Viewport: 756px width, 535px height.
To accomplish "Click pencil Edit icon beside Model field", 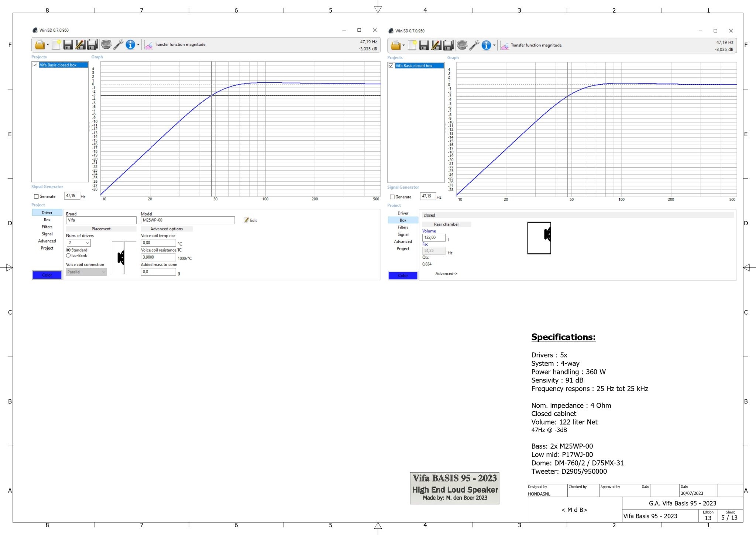I will tap(246, 220).
